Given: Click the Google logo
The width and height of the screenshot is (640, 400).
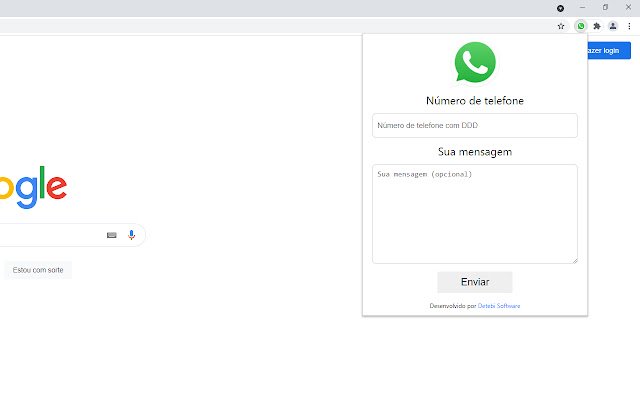Looking at the screenshot, I should pyautogui.click(x=33, y=187).
